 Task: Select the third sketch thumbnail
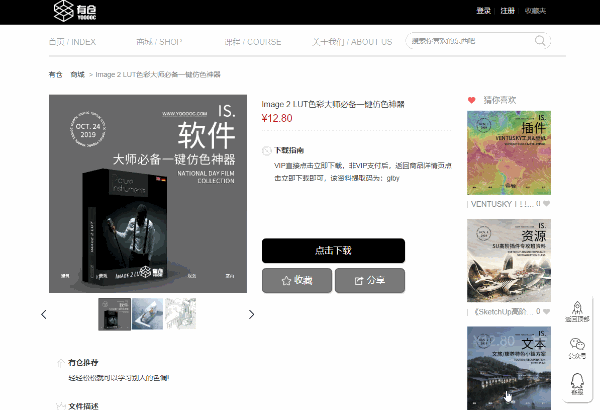[180, 314]
